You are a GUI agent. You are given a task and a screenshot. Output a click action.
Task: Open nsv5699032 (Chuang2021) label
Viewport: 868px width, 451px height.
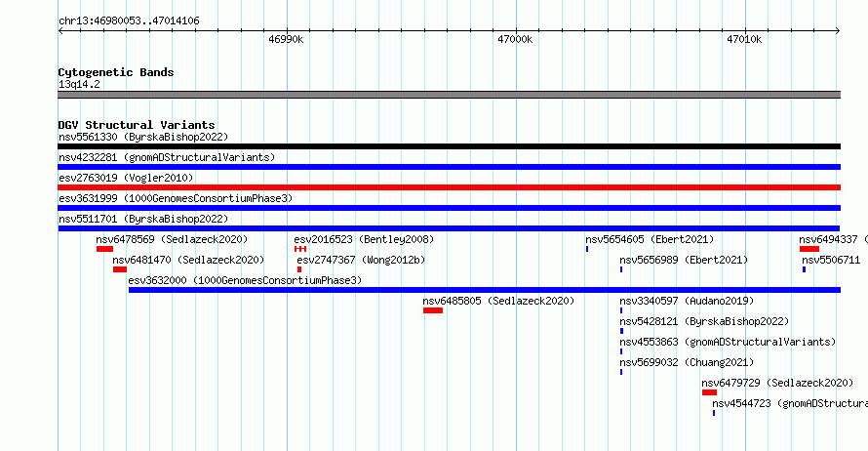687,362
